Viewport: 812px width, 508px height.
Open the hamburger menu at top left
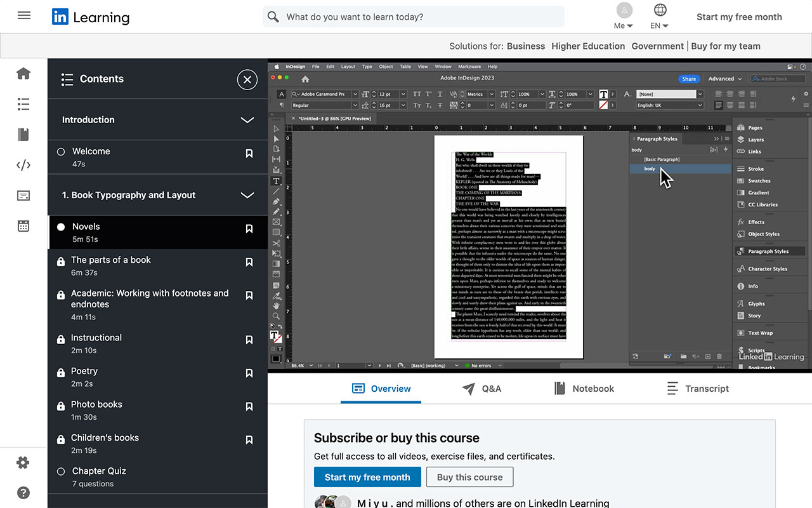point(24,16)
